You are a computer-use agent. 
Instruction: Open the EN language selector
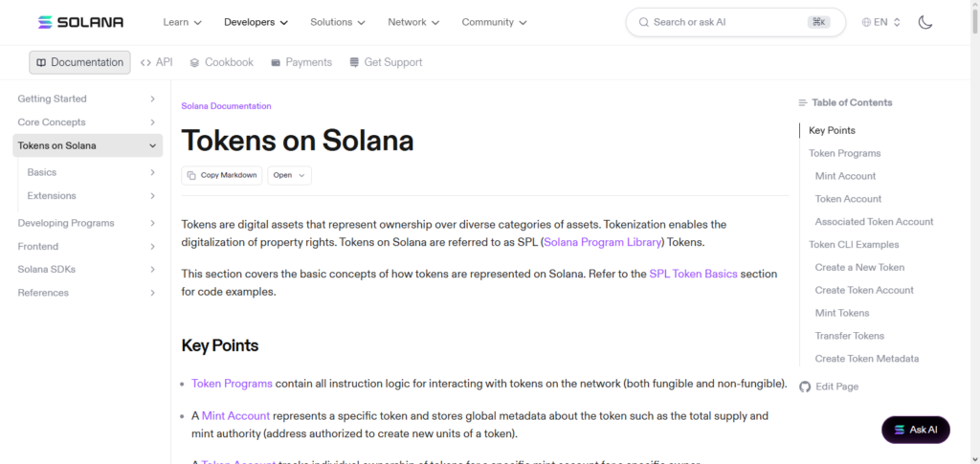(x=880, y=22)
